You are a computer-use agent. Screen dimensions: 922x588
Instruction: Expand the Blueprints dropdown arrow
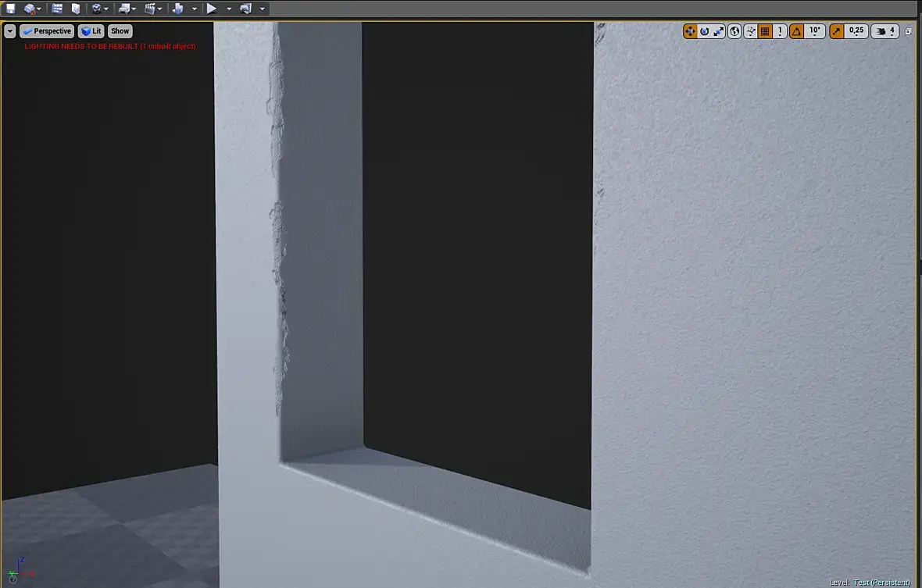(134, 9)
